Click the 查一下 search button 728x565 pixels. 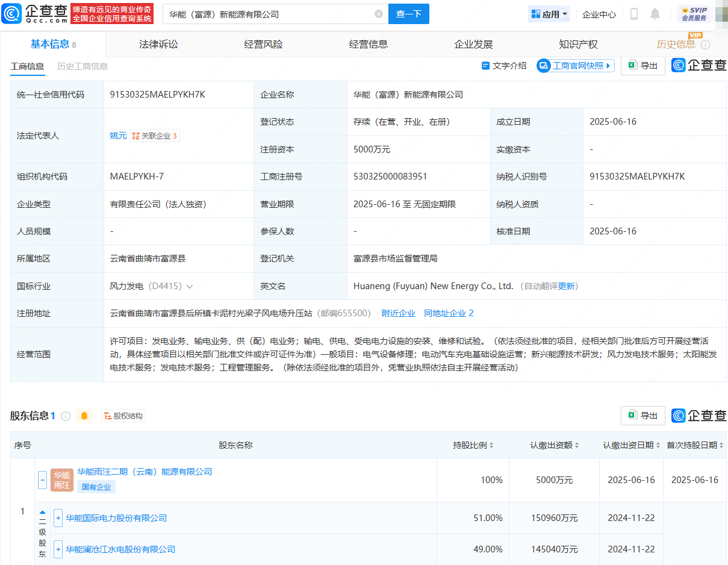(408, 14)
